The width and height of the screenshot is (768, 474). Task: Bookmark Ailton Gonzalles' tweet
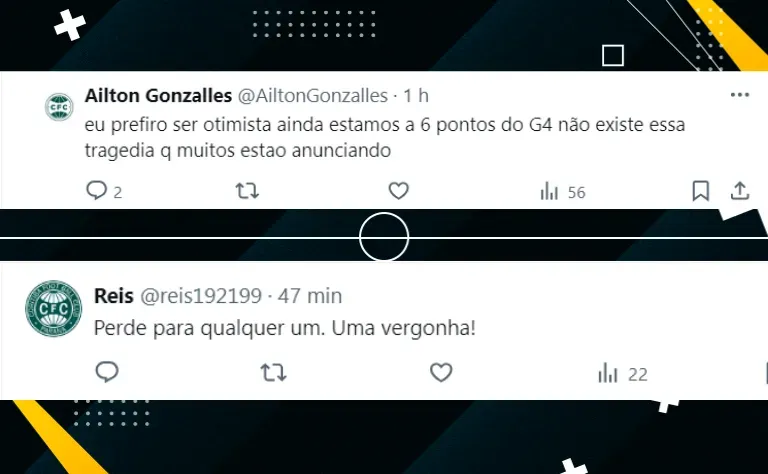coord(701,190)
